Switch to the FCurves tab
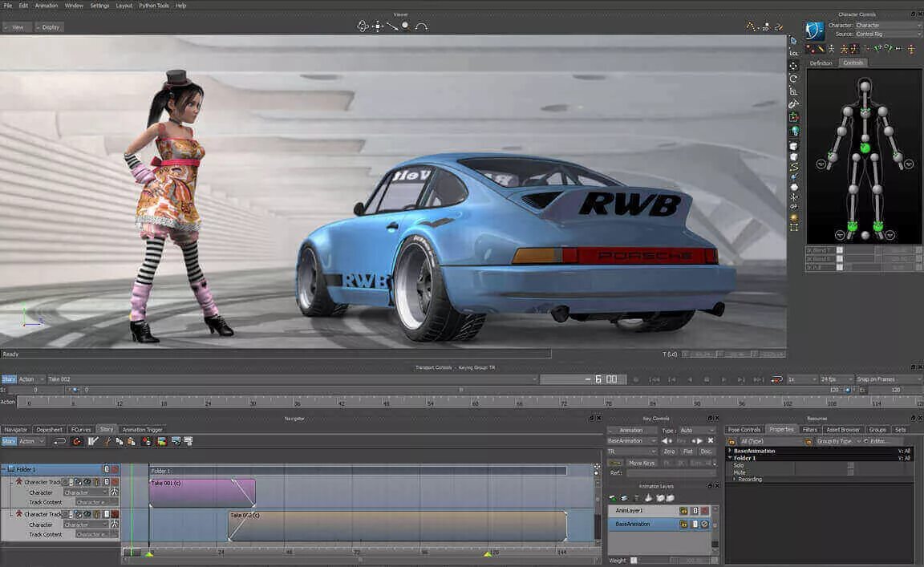924x567 pixels. (81, 430)
